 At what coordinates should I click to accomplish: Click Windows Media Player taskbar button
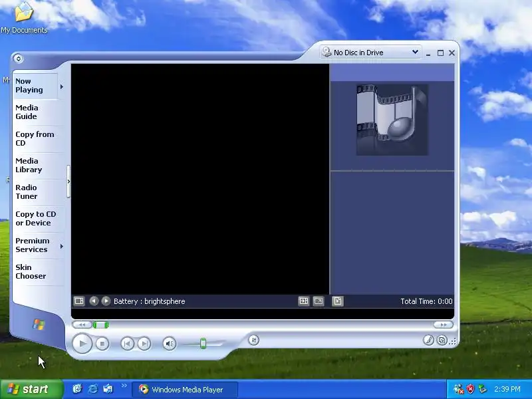[185, 390]
